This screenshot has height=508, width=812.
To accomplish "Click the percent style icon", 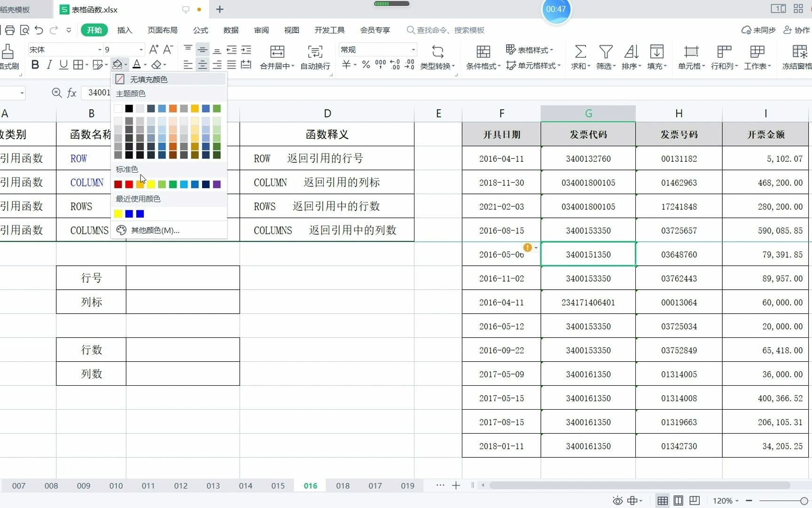I will tap(366, 64).
